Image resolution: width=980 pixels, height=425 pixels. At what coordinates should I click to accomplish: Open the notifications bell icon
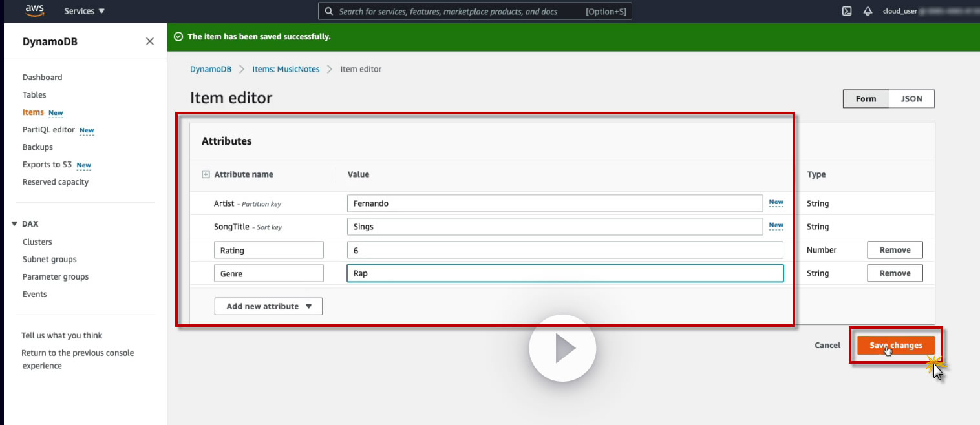coord(868,11)
